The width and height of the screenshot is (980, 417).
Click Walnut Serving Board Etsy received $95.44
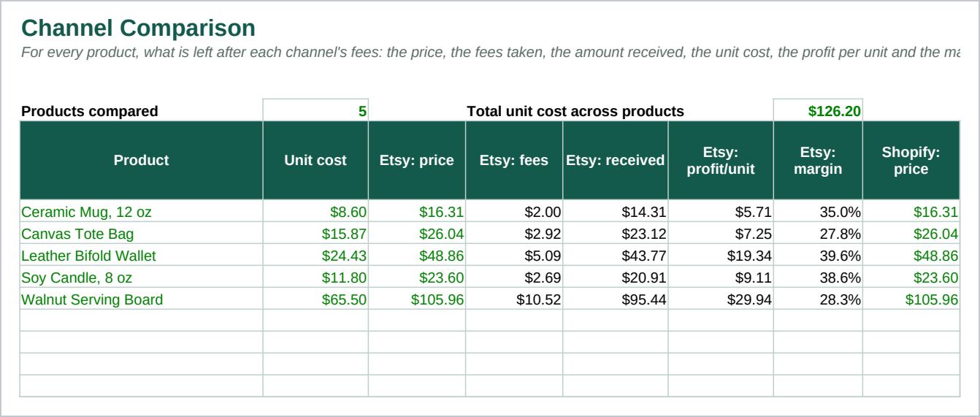coord(616,299)
